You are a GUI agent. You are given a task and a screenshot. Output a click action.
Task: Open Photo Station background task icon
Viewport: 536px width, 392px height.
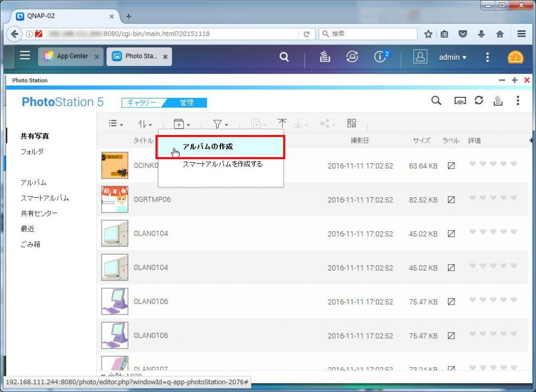coord(498,100)
